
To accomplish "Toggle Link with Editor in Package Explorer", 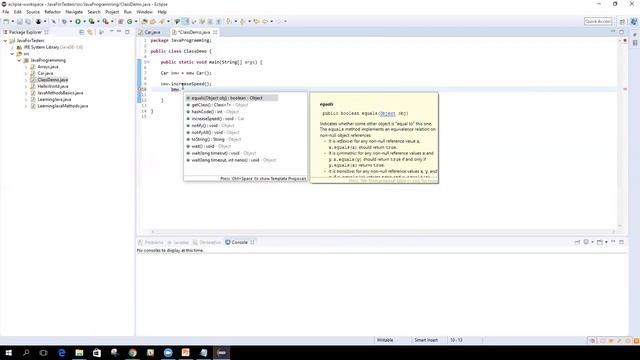I will pos(90,32).
